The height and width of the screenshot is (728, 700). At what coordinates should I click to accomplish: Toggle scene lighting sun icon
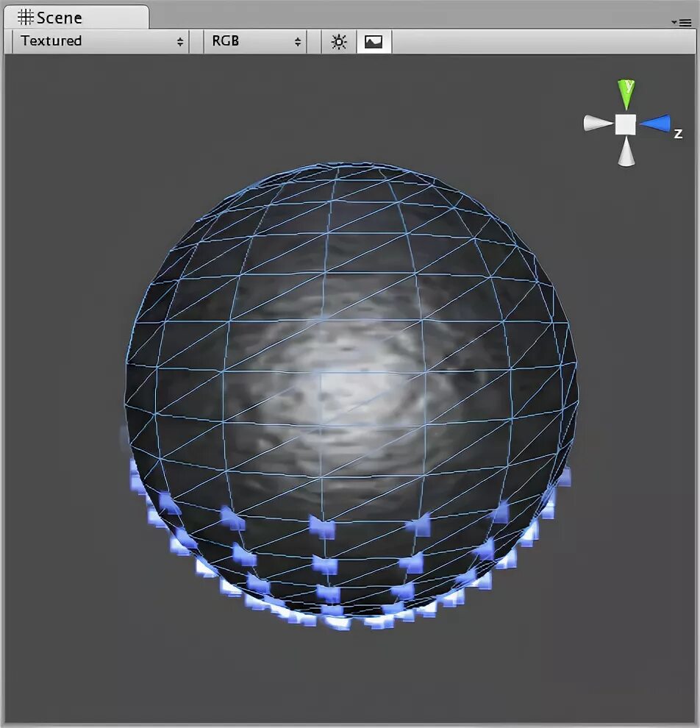tap(339, 42)
